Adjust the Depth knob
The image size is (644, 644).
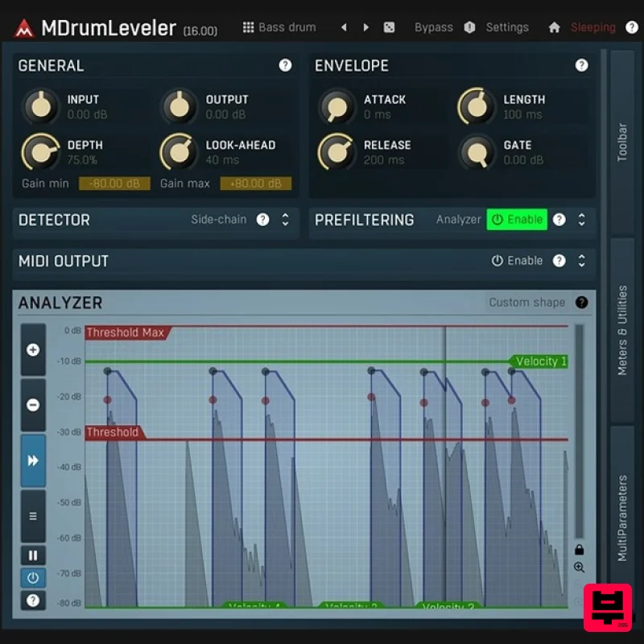[40, 151]
